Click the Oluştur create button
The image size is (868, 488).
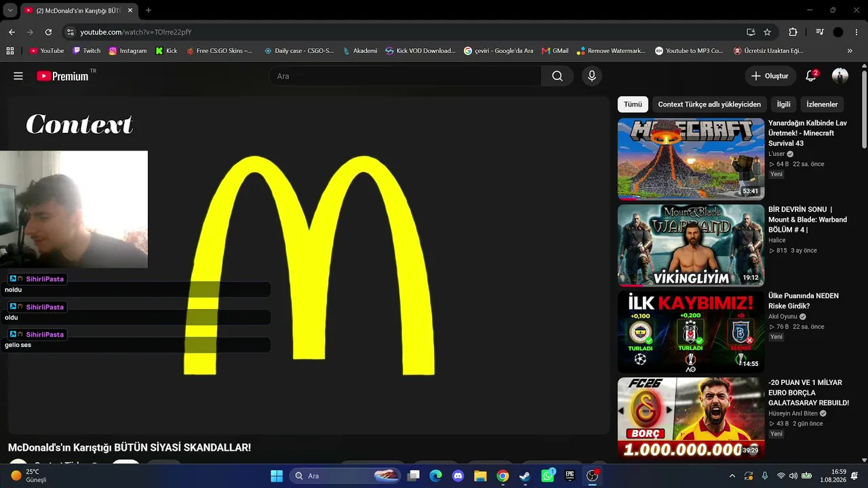click(x=770, y=76)
